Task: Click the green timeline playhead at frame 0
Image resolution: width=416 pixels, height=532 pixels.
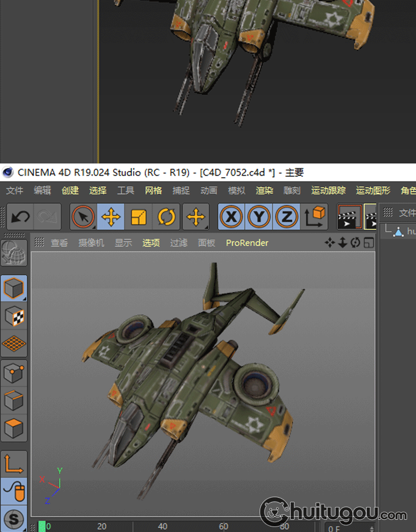Action: [x=42, y=526]
